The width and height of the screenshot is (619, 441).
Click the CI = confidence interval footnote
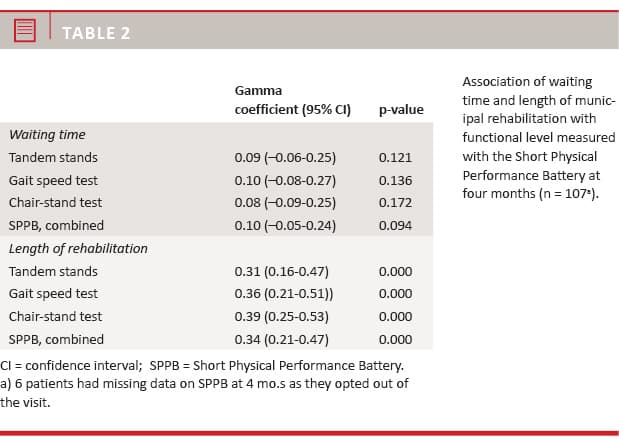203,365
